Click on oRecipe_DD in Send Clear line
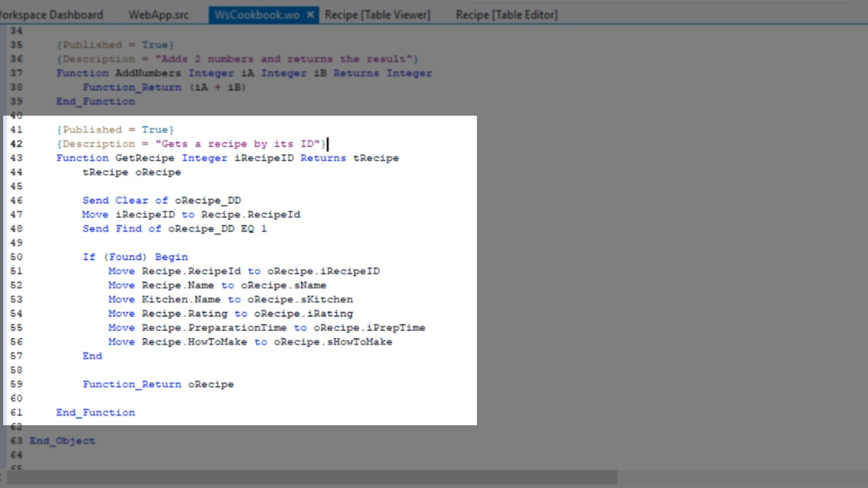 tap(208, 201)
